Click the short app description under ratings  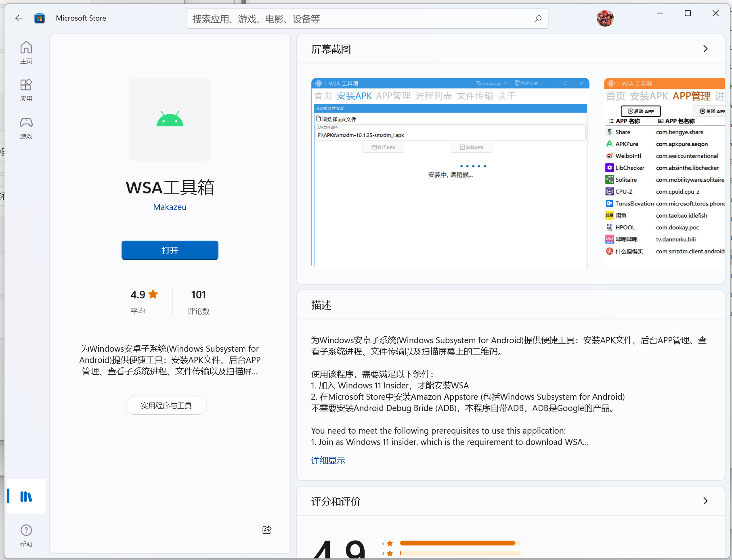coord(170,360)
